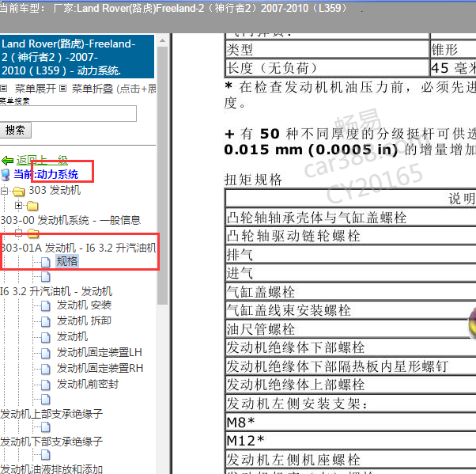Click the 菜单折叠 link
The height and width of the screenshot is (474, 476).
pos(93,89)
